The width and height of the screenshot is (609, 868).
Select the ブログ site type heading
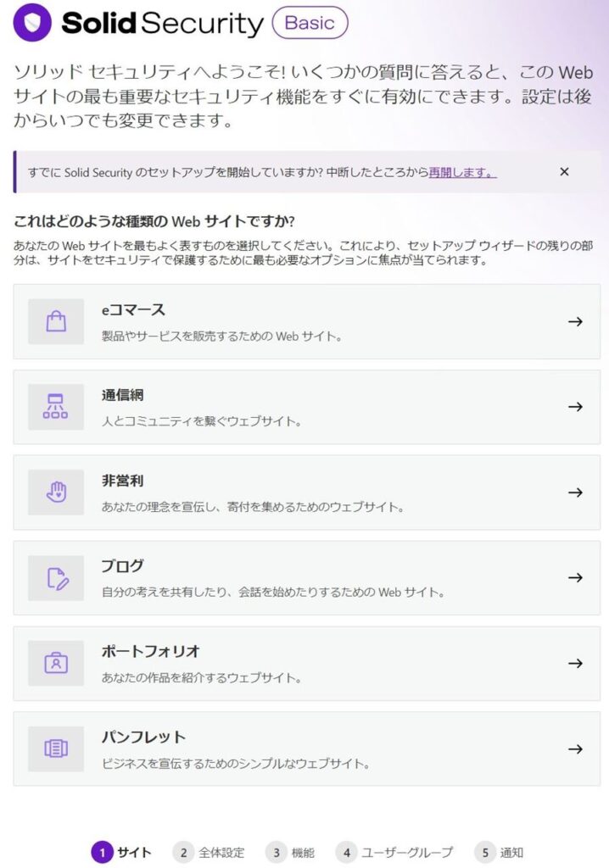click(122, 565)
